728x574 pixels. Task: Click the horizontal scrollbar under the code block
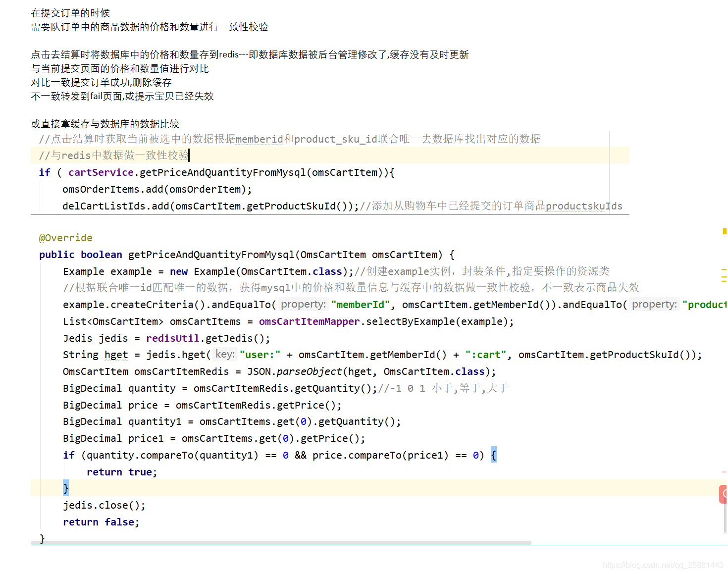pyautogui.click(x=281, y=543)
